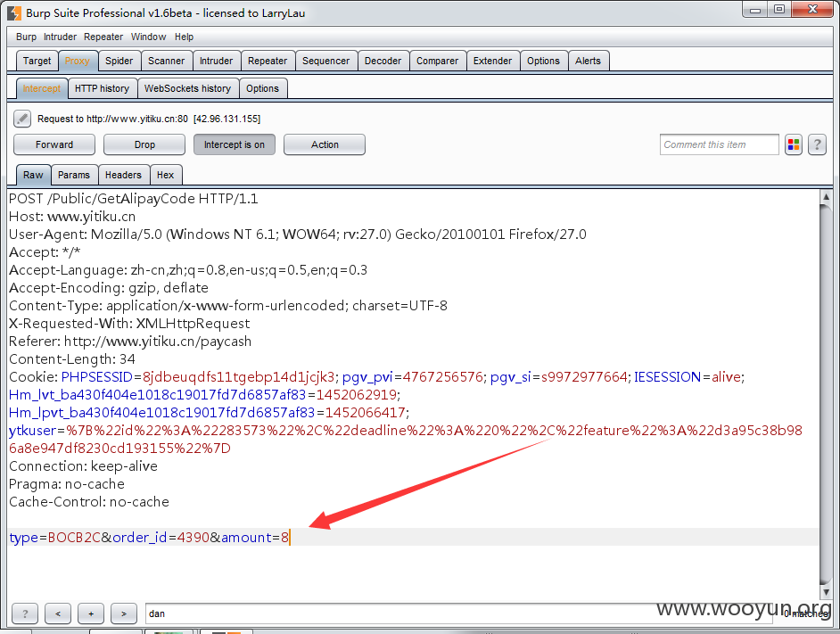Open the Proxy Options sub-tab
840x634 pixels.
point(262,89)
